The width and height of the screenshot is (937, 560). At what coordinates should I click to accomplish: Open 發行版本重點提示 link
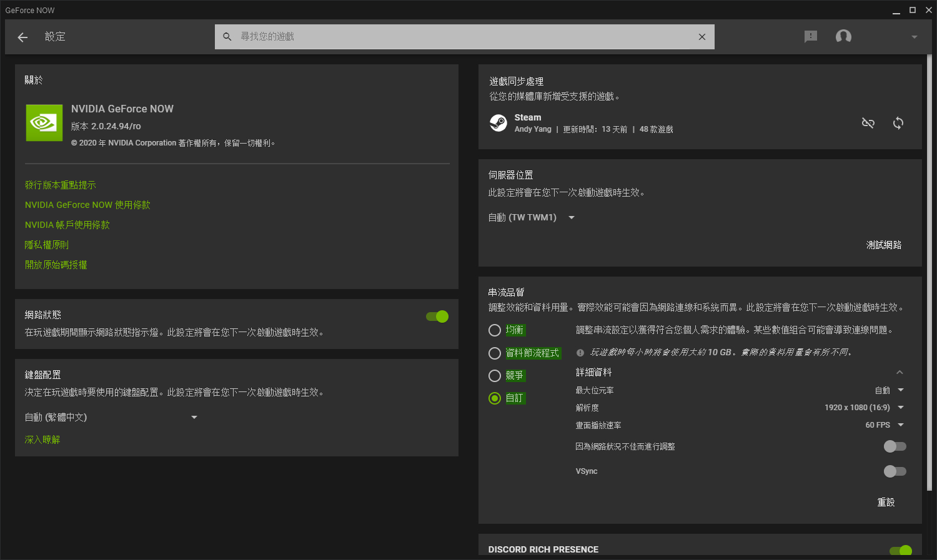point(61,185)
